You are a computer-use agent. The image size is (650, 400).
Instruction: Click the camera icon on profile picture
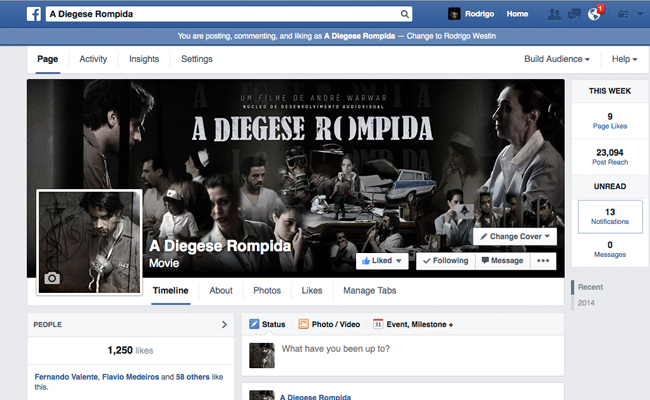52,278
